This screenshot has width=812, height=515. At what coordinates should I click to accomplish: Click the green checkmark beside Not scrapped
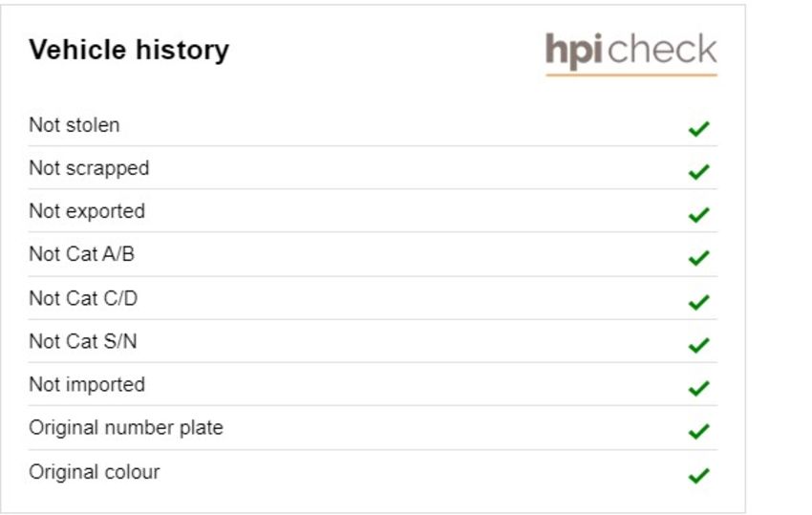(698, 171)
